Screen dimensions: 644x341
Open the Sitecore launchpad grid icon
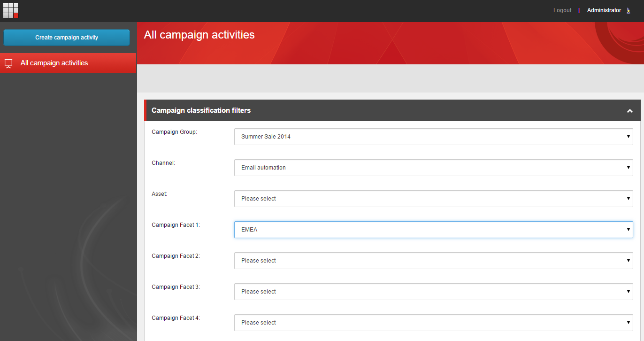tap(11, 10)
